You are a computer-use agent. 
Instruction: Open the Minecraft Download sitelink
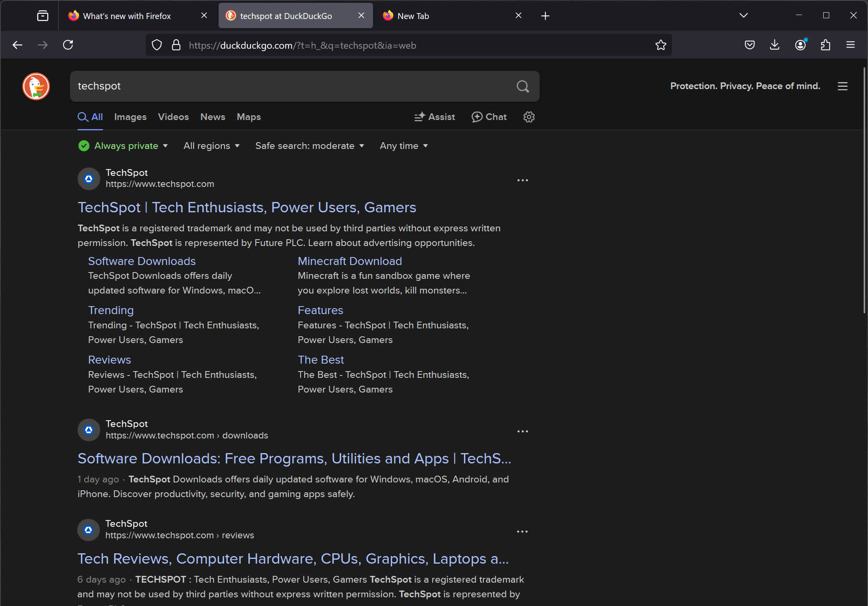tap(350, 261)
